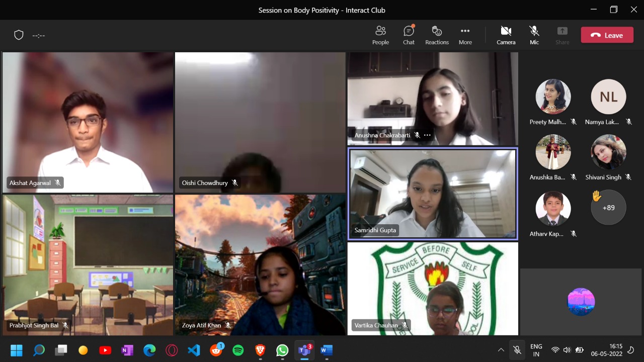The image size is (644, 362).
Task: Expand the More actions menu
Action: [x=465, y=35]
